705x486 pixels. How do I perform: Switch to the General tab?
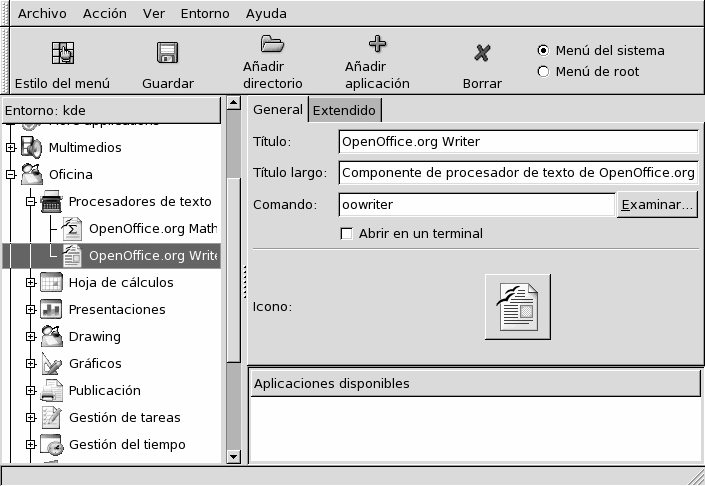click(278, 109)
